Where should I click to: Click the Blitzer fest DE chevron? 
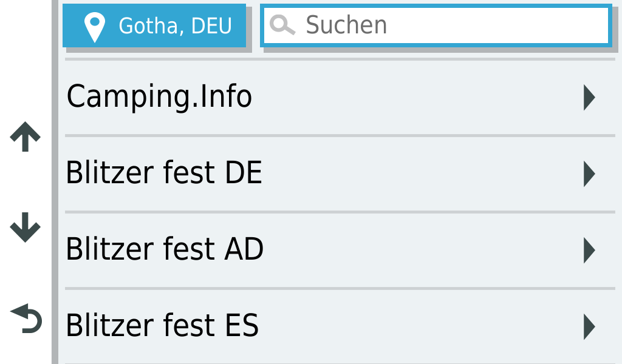point(588,174)
